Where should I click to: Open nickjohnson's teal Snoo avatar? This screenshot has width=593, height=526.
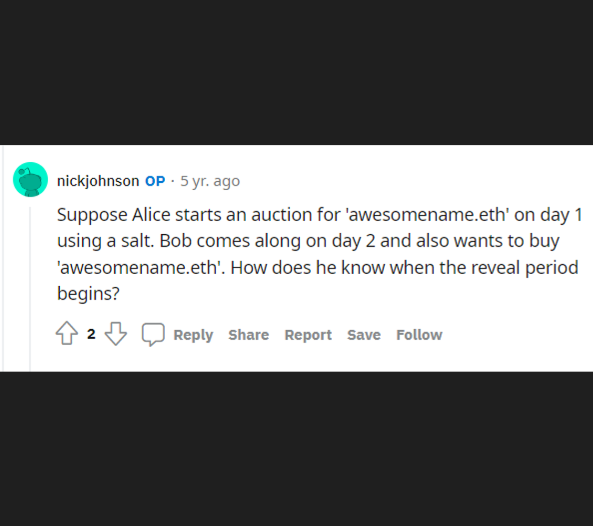pos(31,180)
